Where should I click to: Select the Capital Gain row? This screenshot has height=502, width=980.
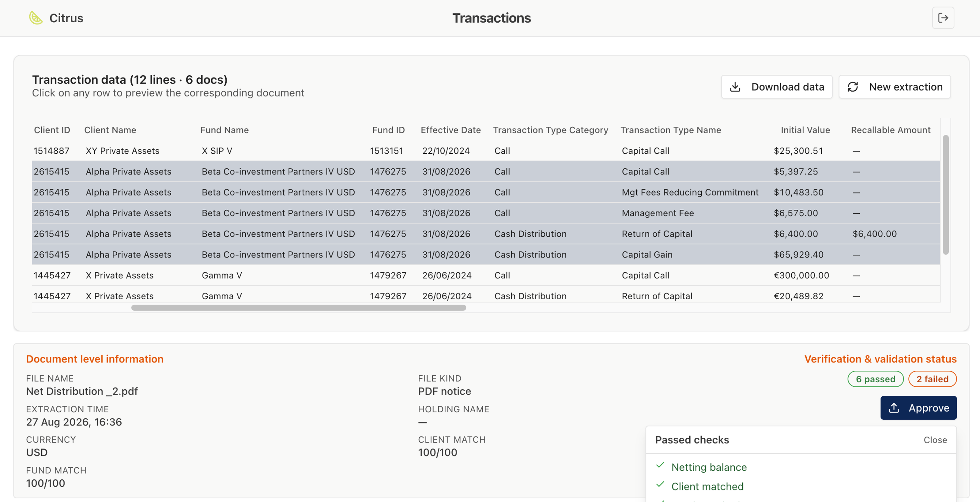486,254
